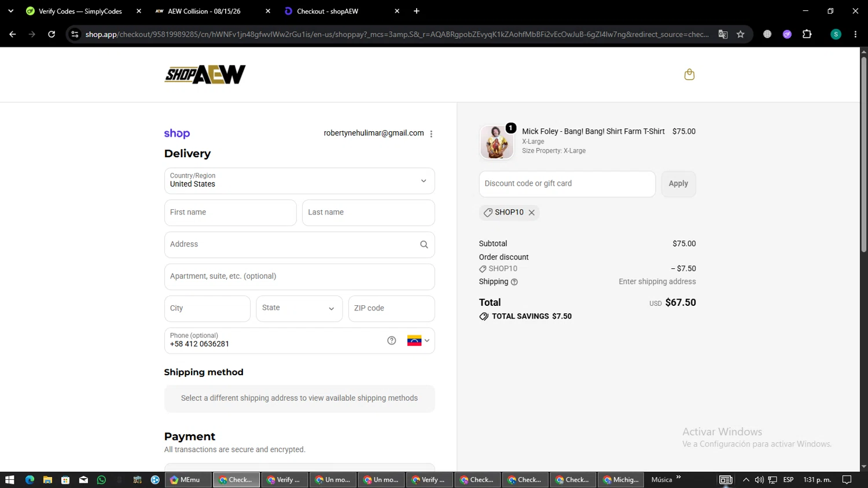
Task: Open the shopping bag cart icon
Action: pyautogui.click(x=689, y=75)
